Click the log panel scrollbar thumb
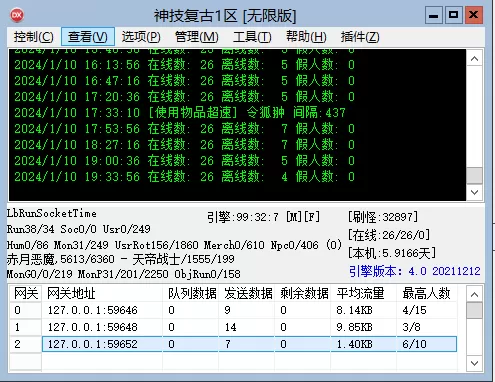 pos(475,175)
